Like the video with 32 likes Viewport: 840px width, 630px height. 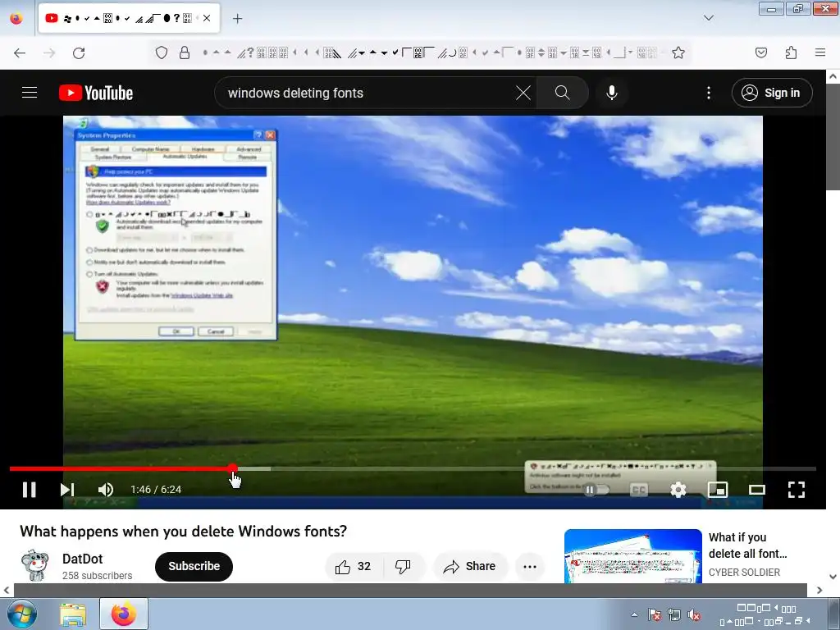point(354,566)
